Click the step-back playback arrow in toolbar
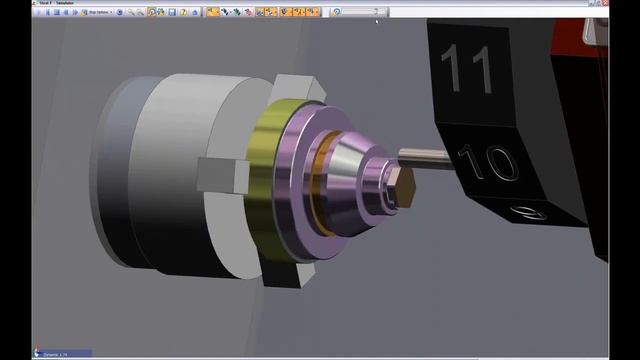The image size is (640, 360). point(48,12)
